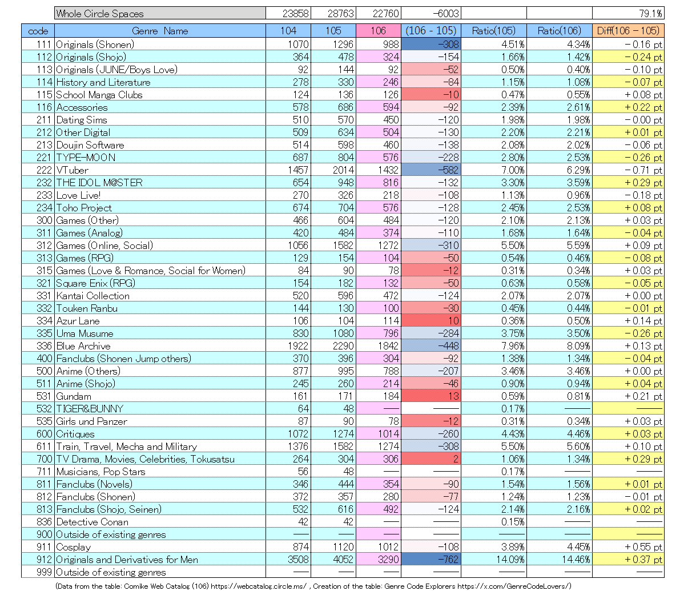Image resolution: width=700 pixels, height=591 pixels.
Task: Click the "TIGER&BUNNY" genre cell
Action: click(160, 409)
